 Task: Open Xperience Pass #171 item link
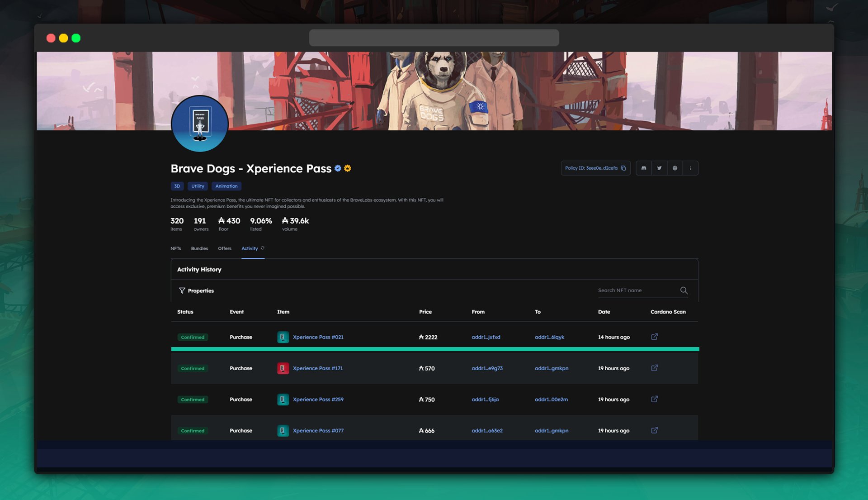coord(317,368)
